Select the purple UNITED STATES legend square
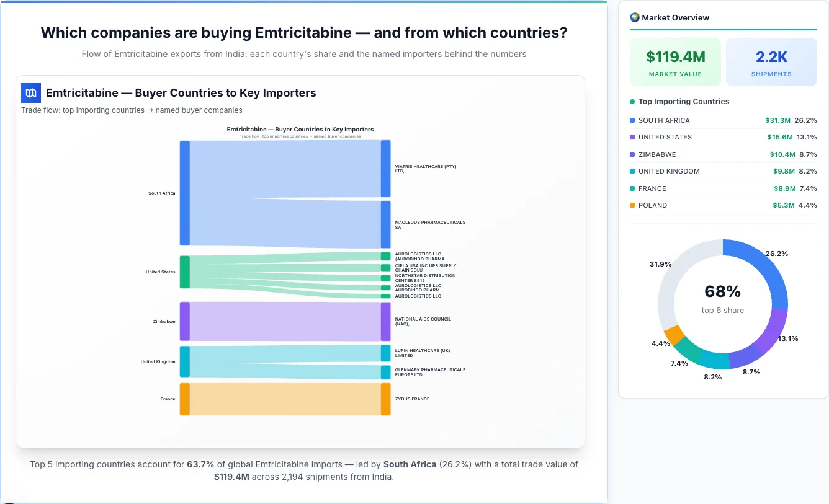The image size is (829, 504). coord(632,137)
